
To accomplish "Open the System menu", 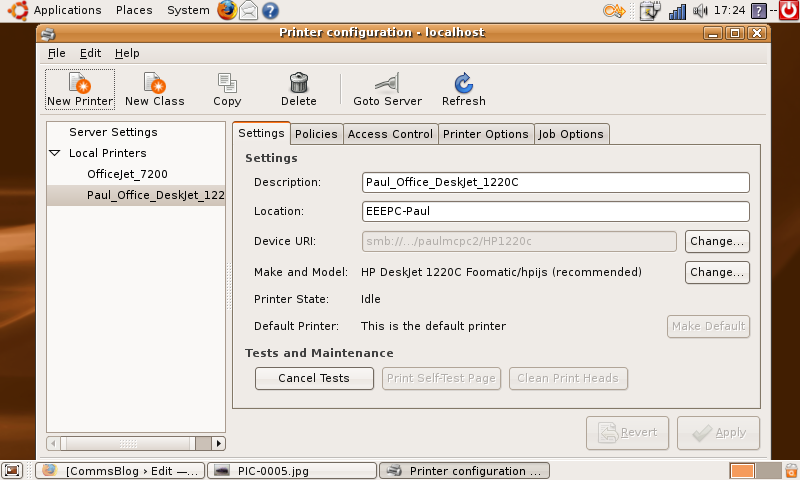I will tap(188, 10).
